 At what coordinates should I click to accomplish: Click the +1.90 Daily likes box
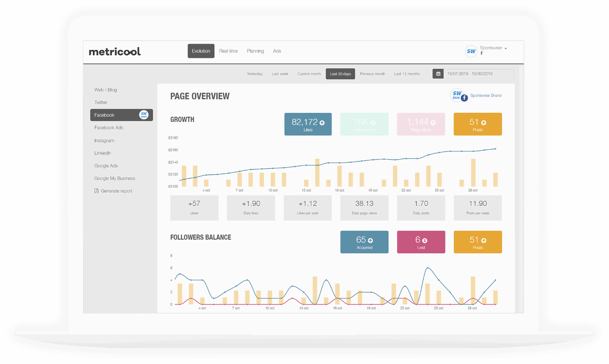tap(251, 208)
